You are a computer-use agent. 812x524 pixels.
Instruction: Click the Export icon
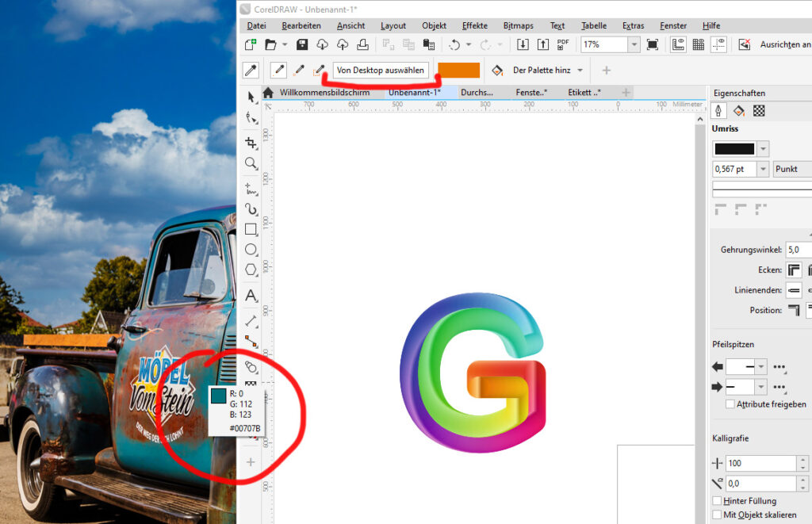pos(542,44)
